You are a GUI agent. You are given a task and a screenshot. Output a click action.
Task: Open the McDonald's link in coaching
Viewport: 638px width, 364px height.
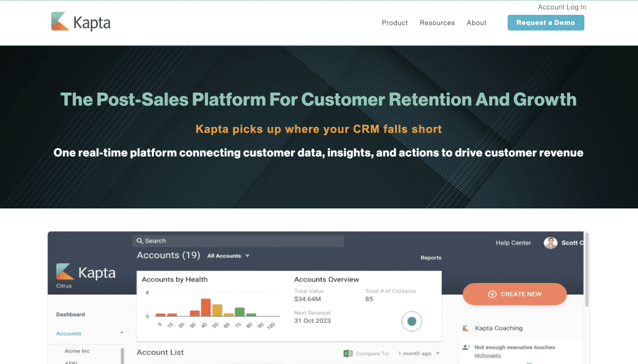487,356
